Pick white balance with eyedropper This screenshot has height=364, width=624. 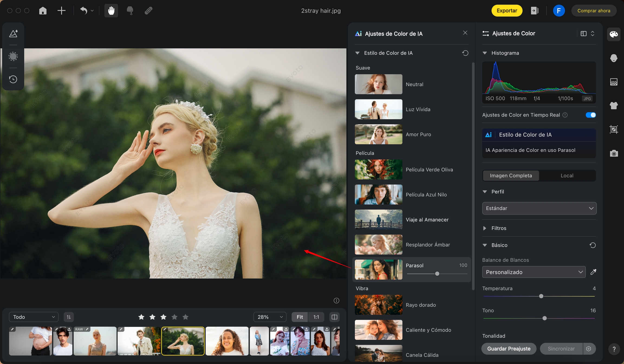(x=593, y=272)
